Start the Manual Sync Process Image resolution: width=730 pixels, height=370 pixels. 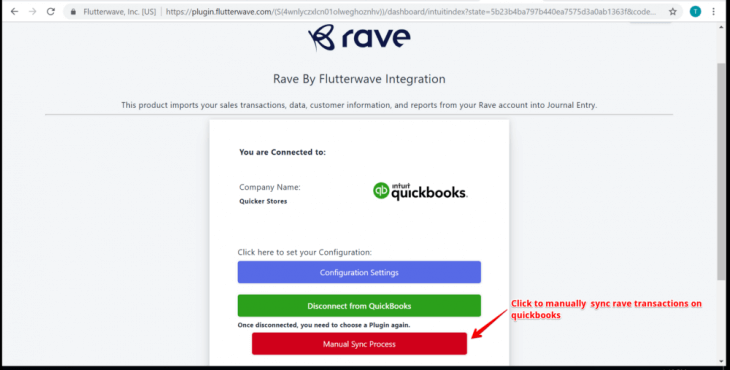click(x=359, y=344)
